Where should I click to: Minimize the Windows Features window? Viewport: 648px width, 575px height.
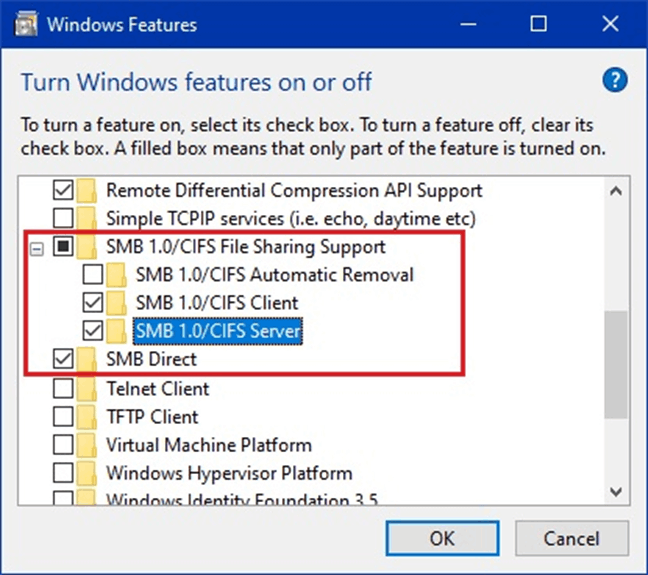coord(468,24)
